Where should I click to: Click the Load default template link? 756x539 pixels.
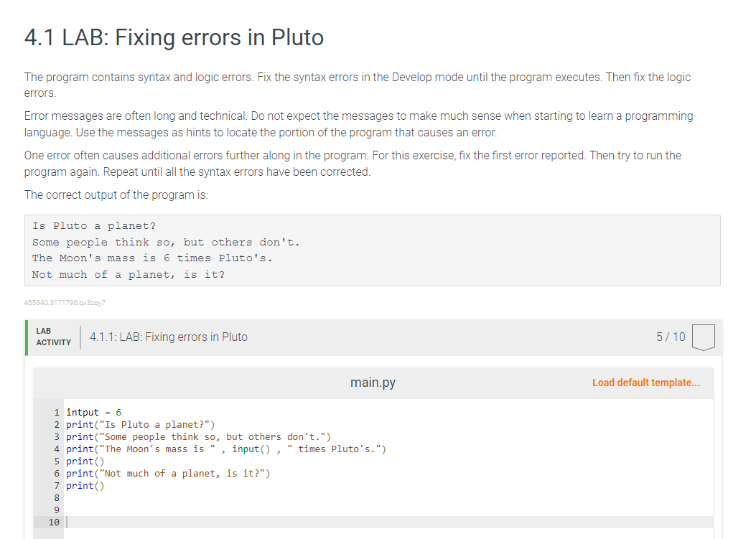point(645,383)
